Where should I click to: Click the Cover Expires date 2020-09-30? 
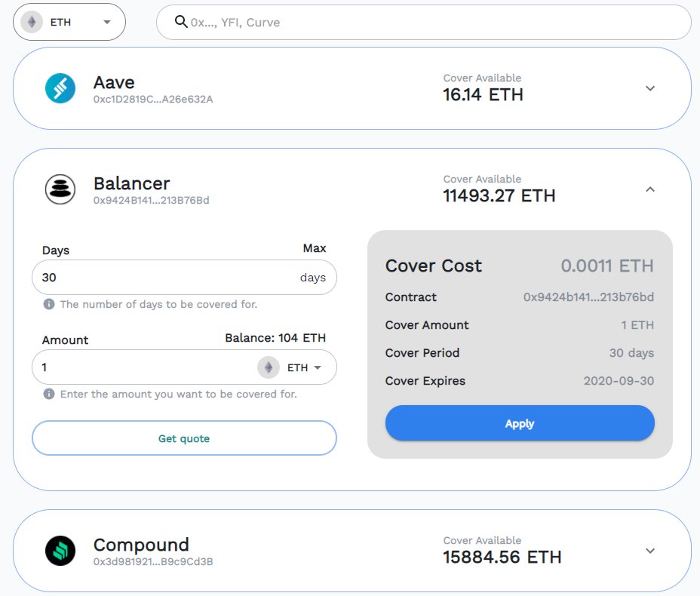coord(619,381)
